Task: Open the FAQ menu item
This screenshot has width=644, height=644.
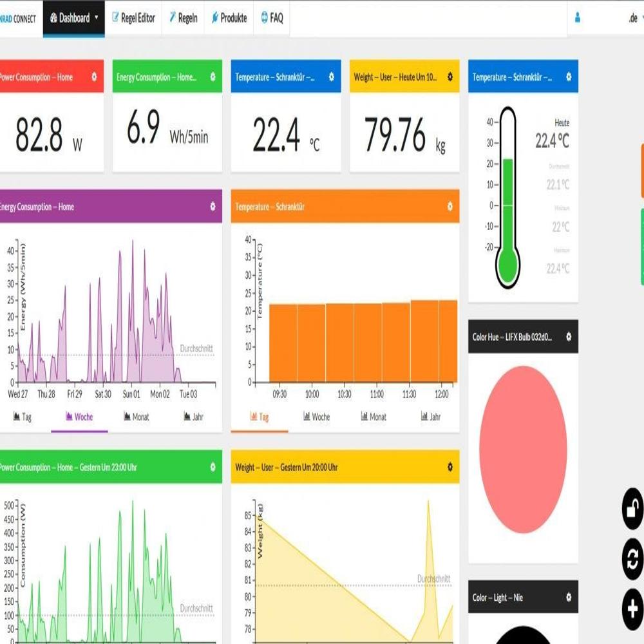Action: pyautogui.click(x=272, y=18)
